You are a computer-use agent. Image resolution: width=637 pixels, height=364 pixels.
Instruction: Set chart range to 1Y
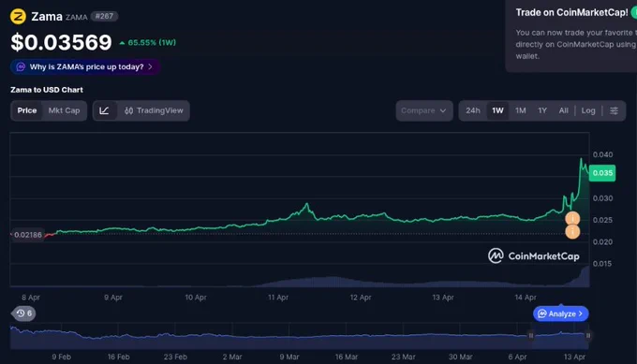click(x=542, y=110)
